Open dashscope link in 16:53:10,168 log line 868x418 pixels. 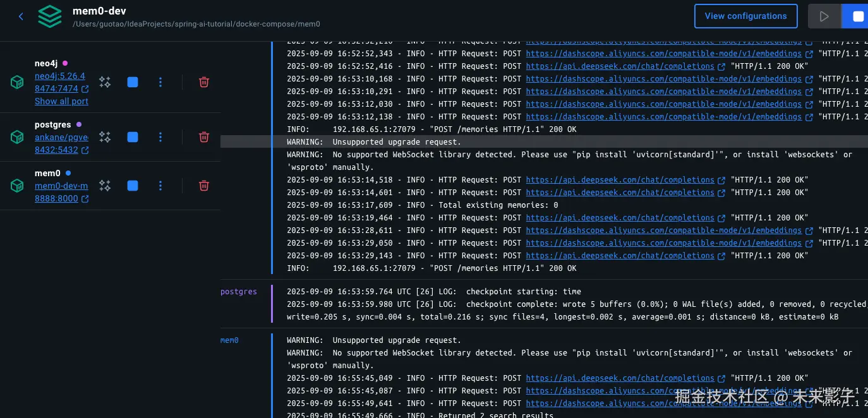[x=663, y=79]
